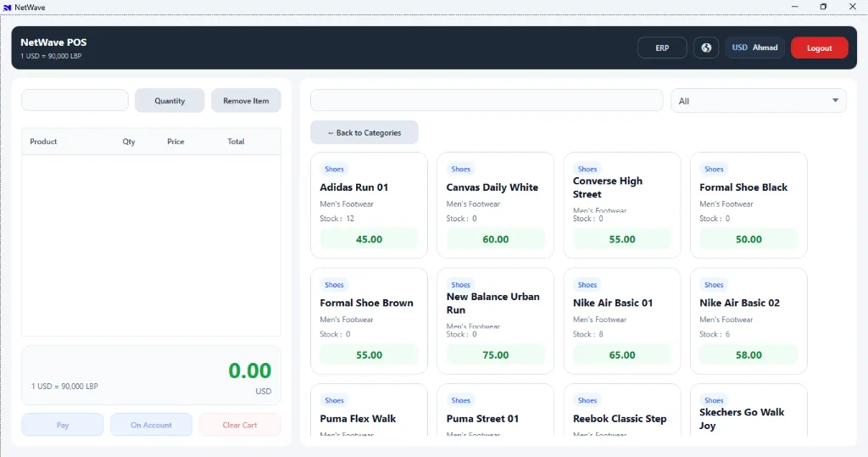
Task: Minimize the NetWave window
Action: (795, 7)
